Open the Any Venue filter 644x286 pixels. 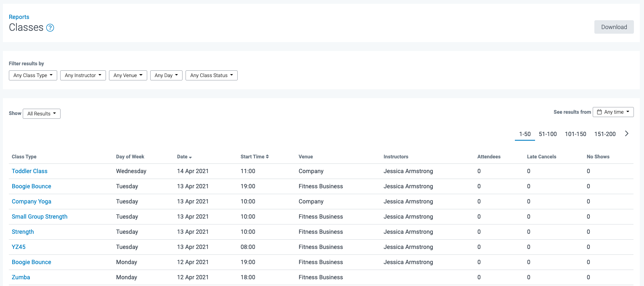point(128,75)
